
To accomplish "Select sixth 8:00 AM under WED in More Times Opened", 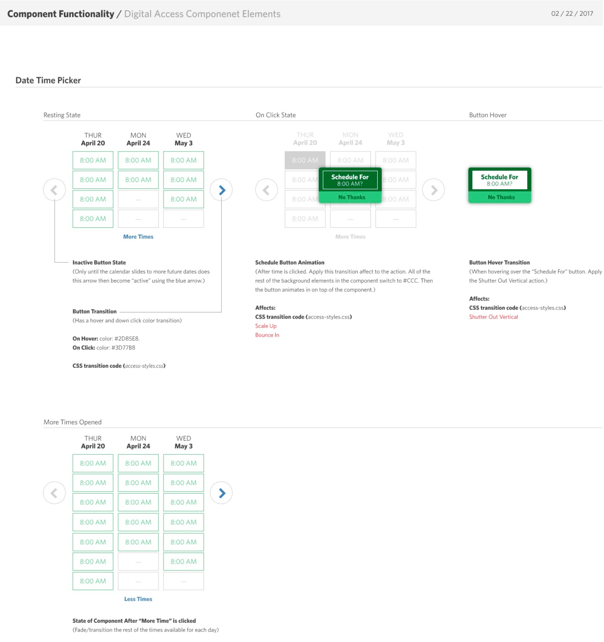I will (x=183, y=561).
